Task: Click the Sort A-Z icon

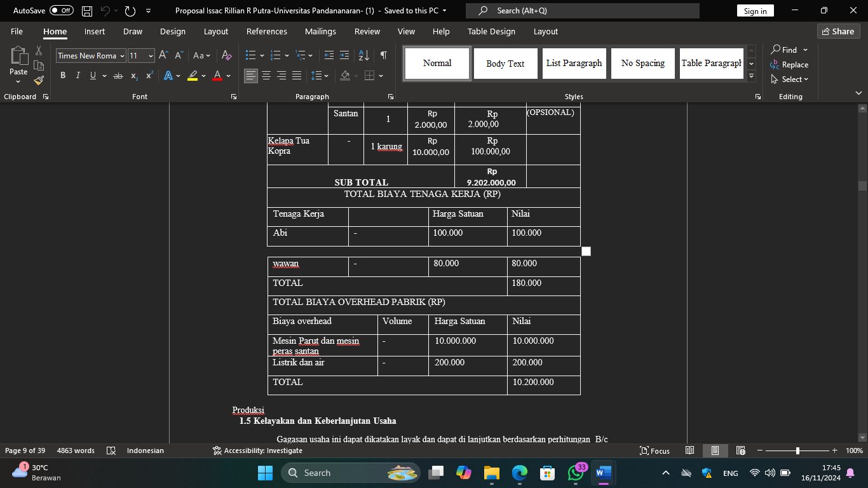Action: tap(363, 55)
